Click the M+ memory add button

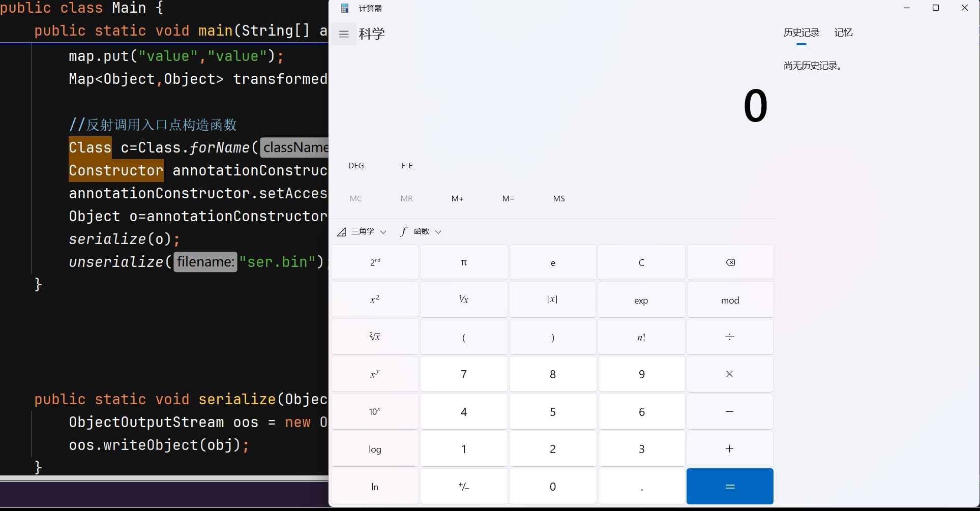pos(458,199)
